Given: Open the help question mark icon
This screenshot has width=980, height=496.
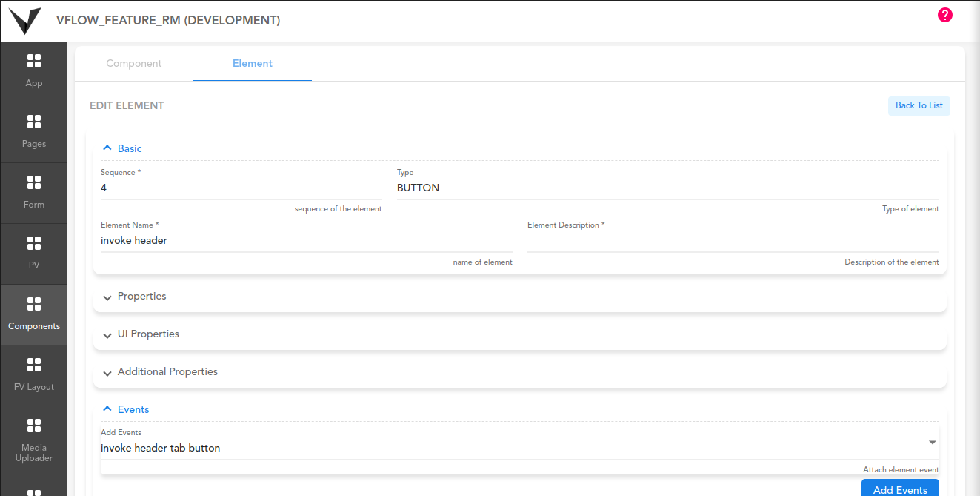Looking at the screenshot, I should 944,15.
